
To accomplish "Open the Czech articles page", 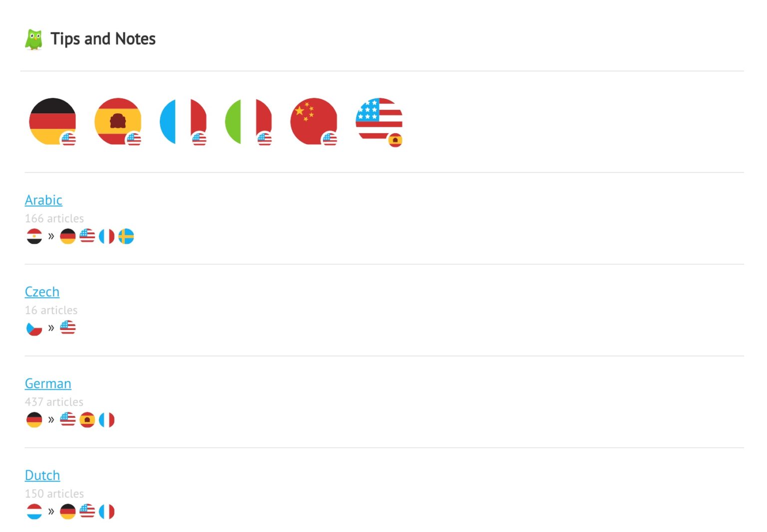I will click(42, 291).
